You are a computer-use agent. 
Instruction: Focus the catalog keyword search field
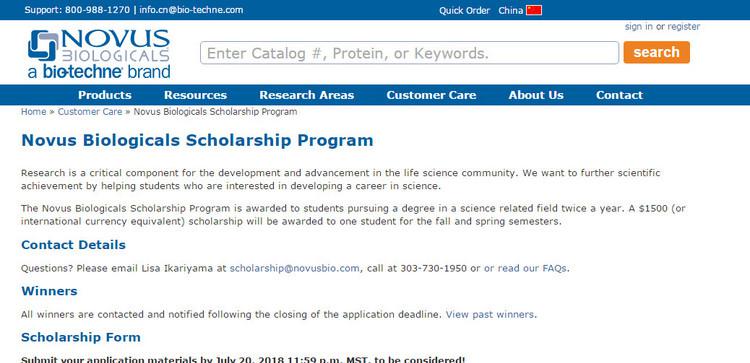(409, 53)
